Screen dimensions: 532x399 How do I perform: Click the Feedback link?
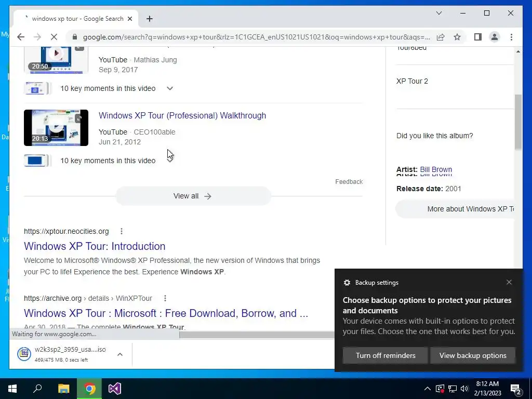point(349,181)
